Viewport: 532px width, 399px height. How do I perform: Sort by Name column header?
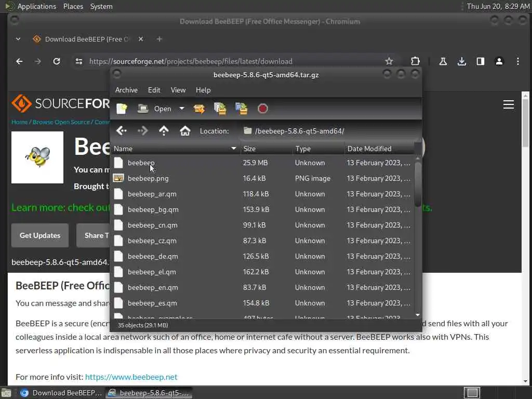(175, 149)
